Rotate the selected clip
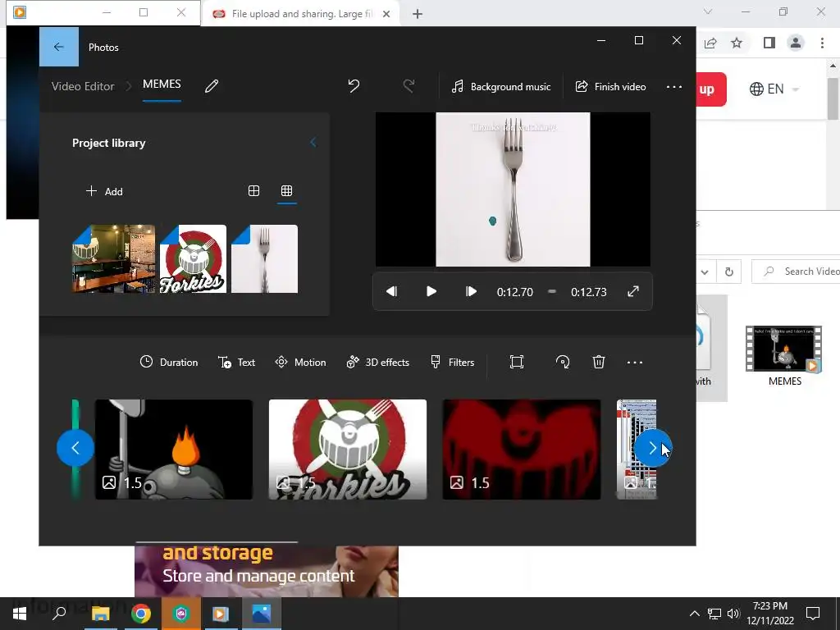840x630 pixels. point(563,362)
